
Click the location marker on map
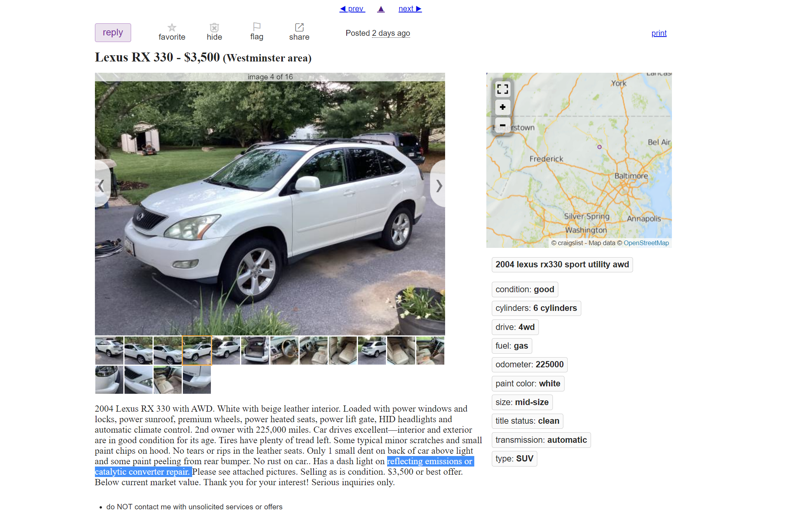coord(599,147)
